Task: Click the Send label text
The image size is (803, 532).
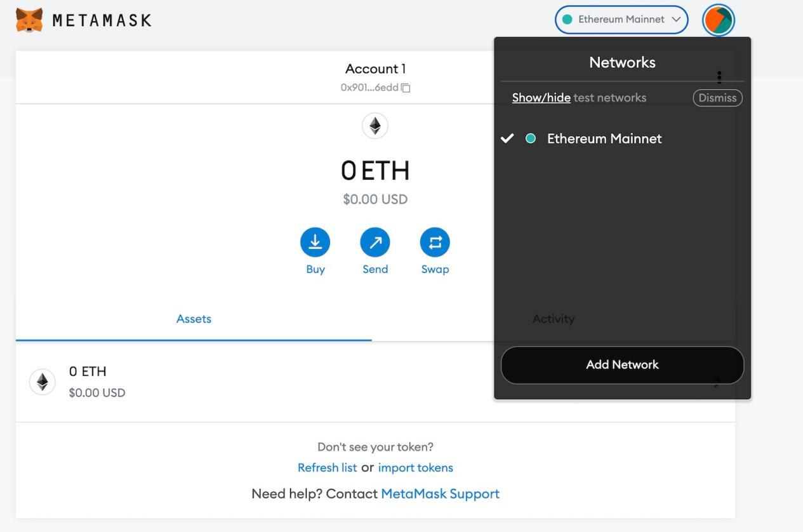Action: 375,269
